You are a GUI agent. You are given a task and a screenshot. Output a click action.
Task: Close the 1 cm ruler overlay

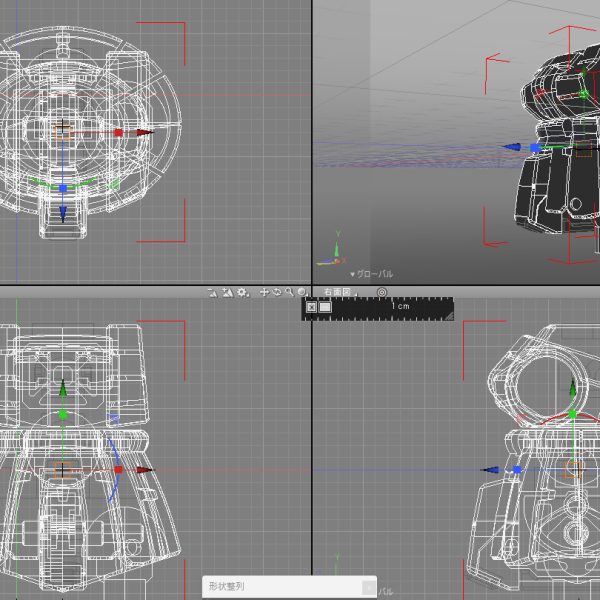[311, 307]
